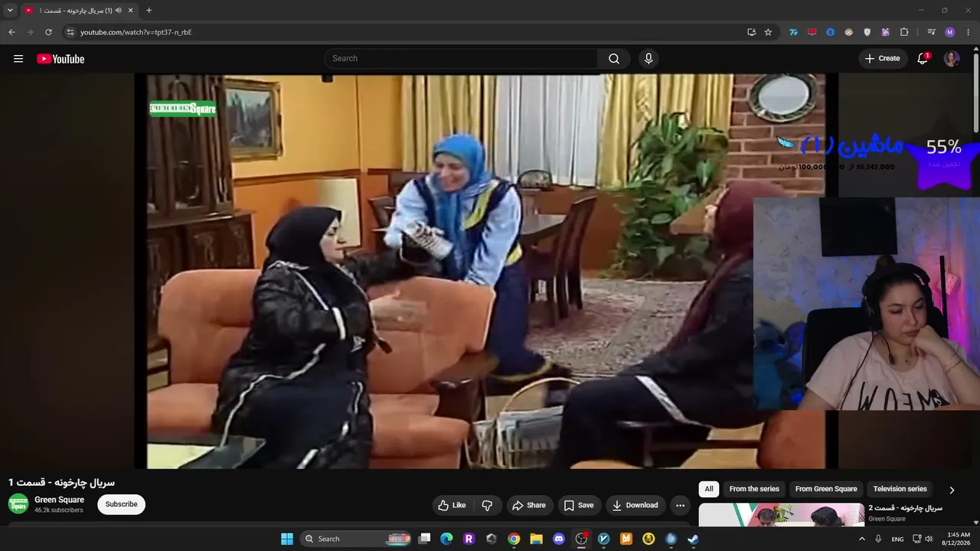Open the Extensions puzzle-piece menu
The height and width of the screenshot is (551, 980).
904,32
